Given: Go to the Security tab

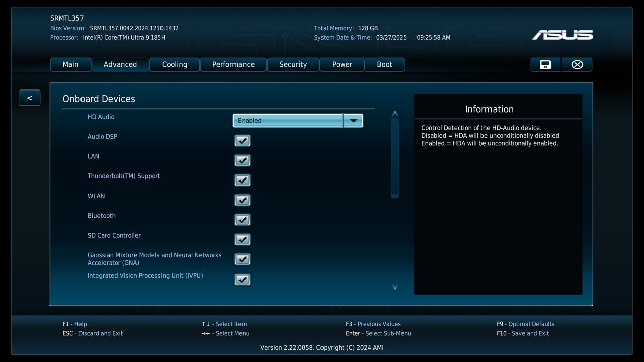Looking at the screenshot, I should click(x=293, y=65).
